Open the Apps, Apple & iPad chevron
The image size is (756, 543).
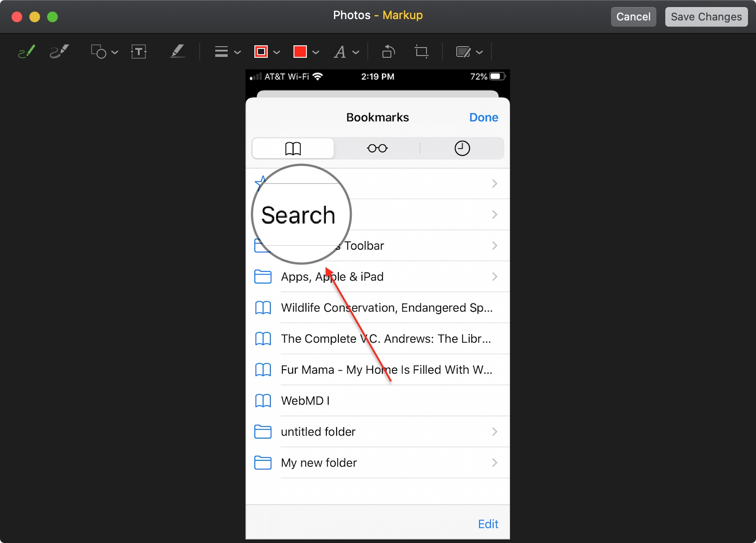click(495, 277)
